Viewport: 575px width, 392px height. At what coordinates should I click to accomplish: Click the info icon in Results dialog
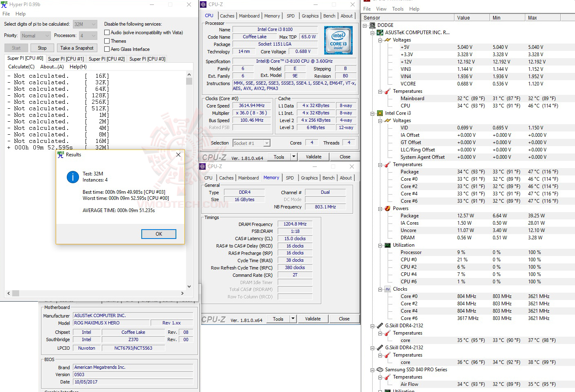[x=73, y=177]
